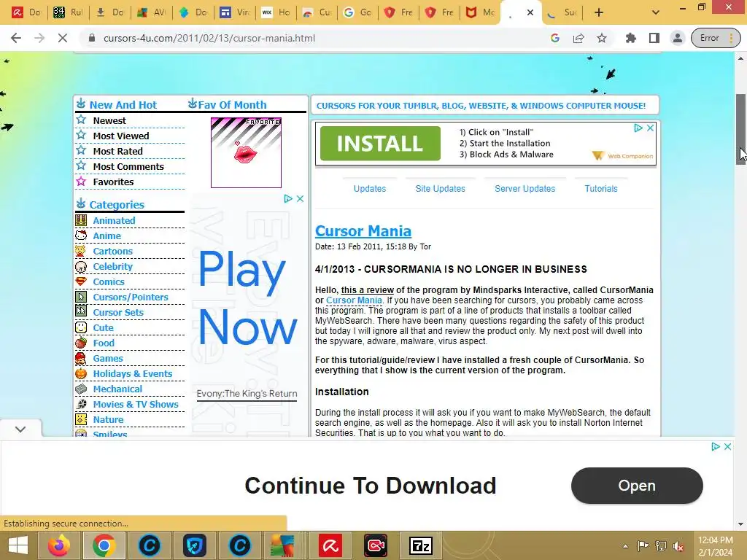
Task: Click the Cursors/Pointers category icon
Action: click(x=82, y=296)
